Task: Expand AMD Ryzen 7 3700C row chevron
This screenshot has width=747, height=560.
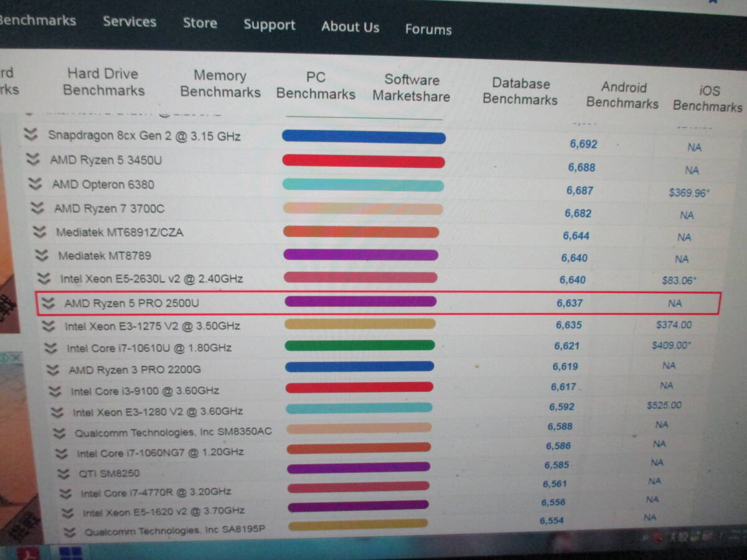Action: pyautogui.click(x=37, y=208)
